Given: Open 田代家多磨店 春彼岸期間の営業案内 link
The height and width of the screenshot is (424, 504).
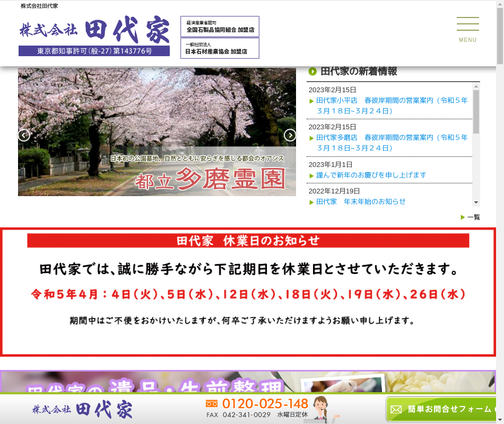Looking at the screenshot, I should 392,143.
